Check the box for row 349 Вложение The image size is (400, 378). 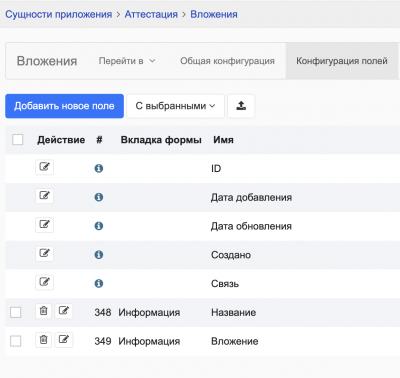16,341
